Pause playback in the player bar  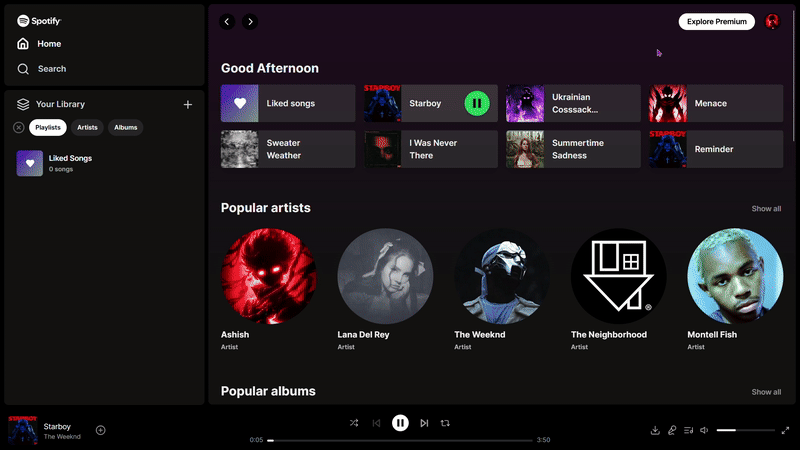point(400,423)
